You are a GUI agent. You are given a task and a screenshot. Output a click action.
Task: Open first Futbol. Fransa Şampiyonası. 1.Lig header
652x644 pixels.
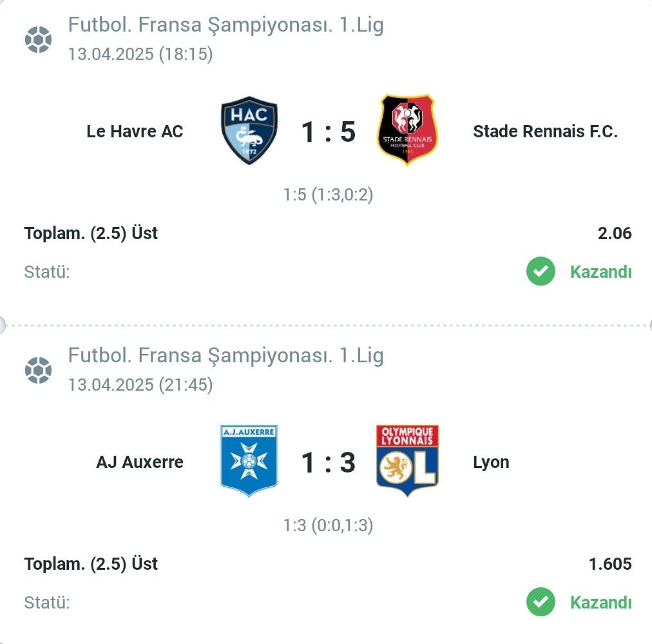coord(225,25)
